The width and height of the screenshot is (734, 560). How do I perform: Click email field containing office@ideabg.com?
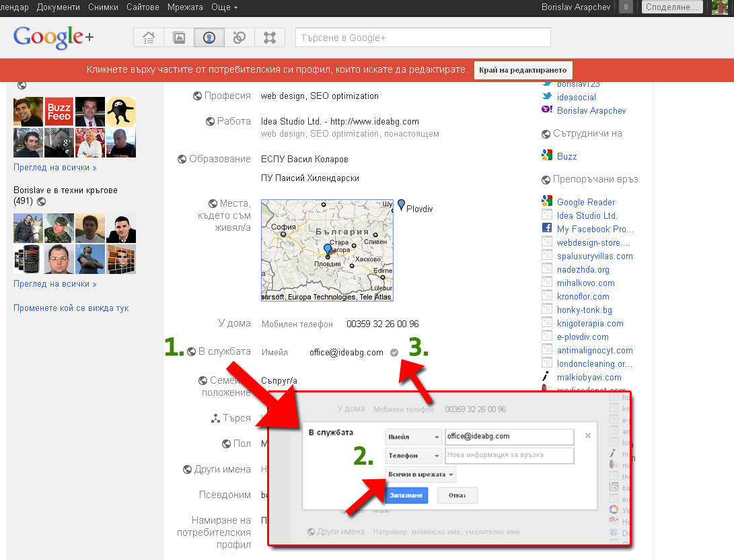pyautogui.click(x=509, y=437)
